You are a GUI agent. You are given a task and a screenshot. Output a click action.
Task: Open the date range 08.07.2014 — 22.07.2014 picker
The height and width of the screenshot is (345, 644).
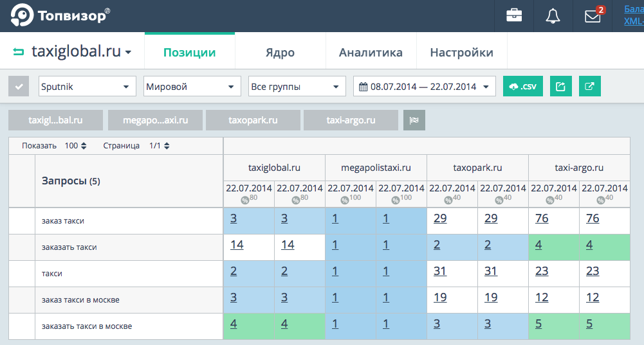[x=425, y=86]
